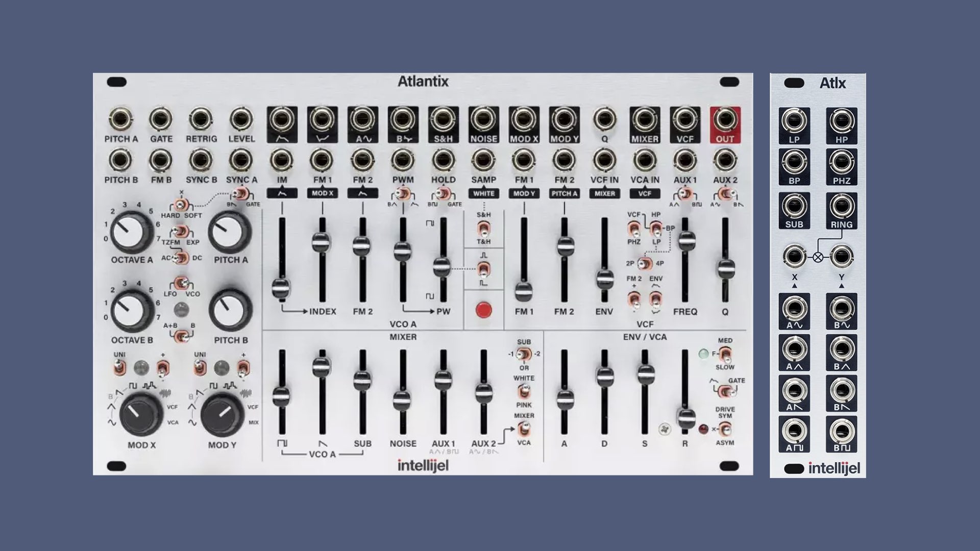The width and height of the screenshot is (980, 551).
Task: Click the HP jack on the Atlx expander
Action: [x=841, y=121]
